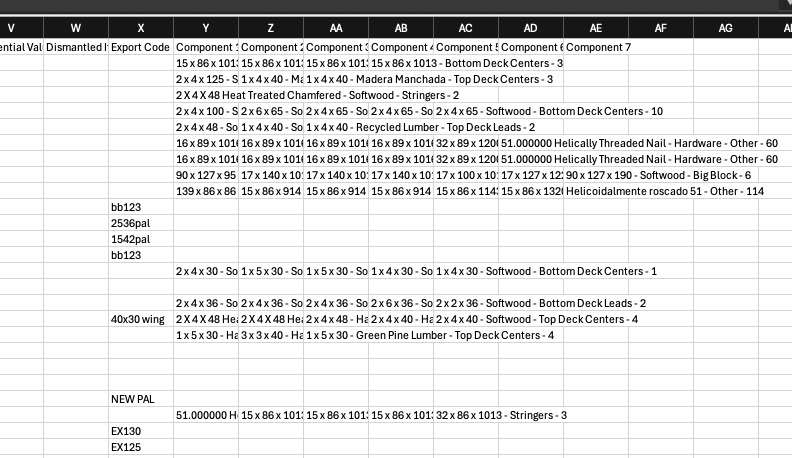This screenshot has width=792, height=458.
Task: Click the Export Code header cell
Action: (x=141, y=47)
